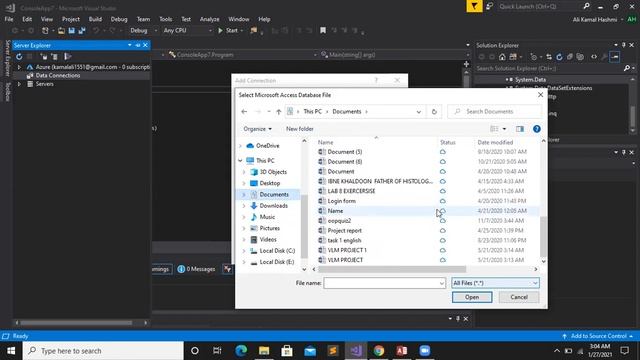Open the File menu
640x360 pixels.
[x=9, y=19]
